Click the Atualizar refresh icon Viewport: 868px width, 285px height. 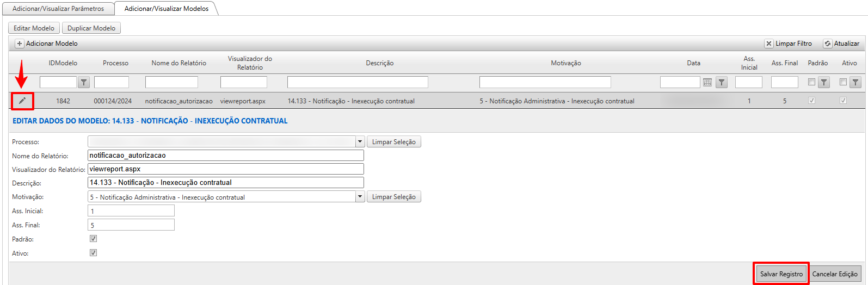tap(827, 44)
